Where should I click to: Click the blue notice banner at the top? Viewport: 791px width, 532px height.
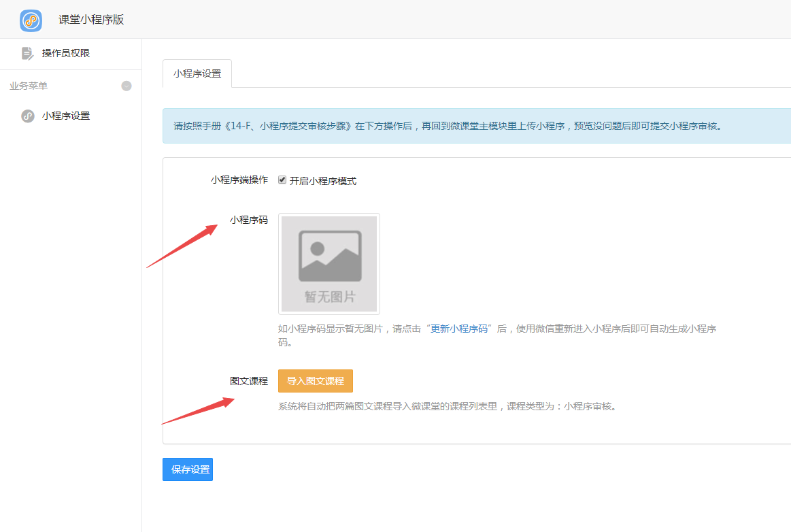click(x=476, y=127)
